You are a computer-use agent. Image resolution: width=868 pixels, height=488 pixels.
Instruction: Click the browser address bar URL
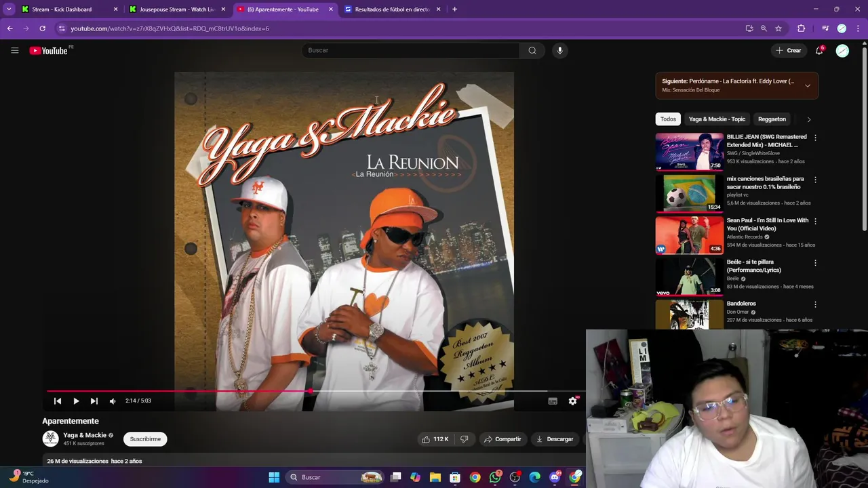tap(170, 28)
